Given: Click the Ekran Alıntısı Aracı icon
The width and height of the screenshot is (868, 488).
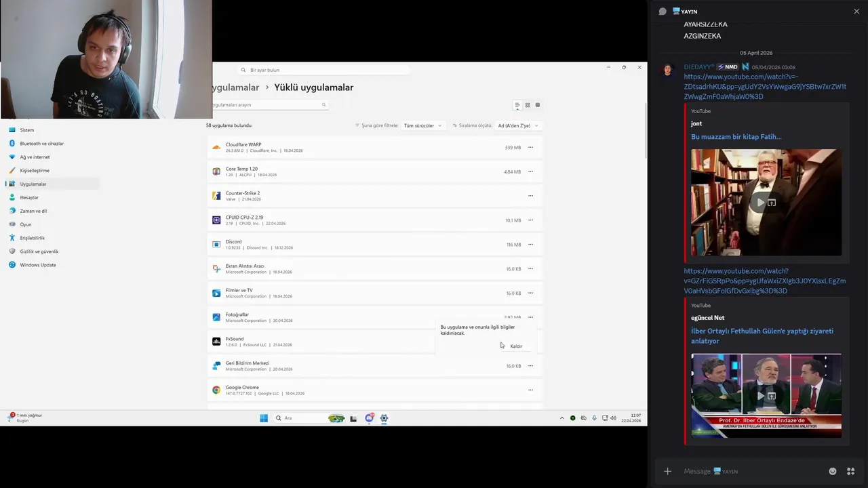Looking at the screenshot, I should point(216,268).
